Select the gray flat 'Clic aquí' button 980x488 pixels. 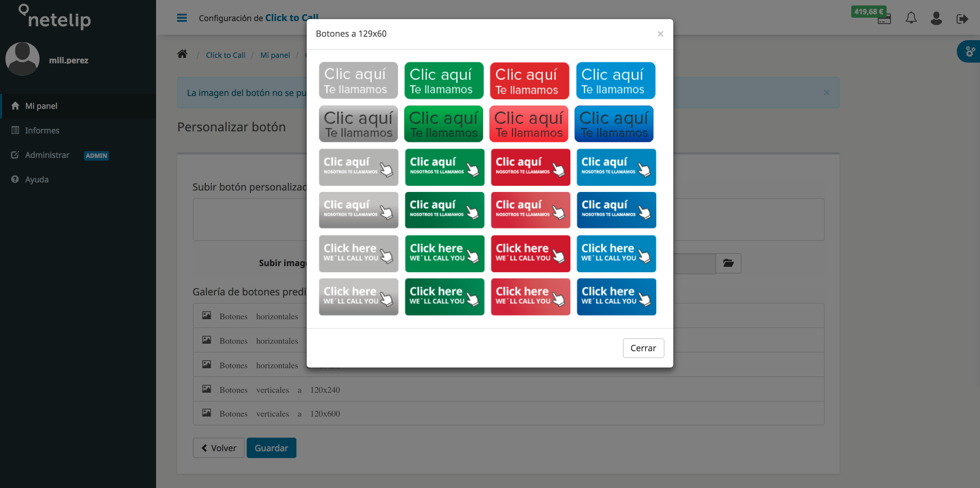[357, 80]
